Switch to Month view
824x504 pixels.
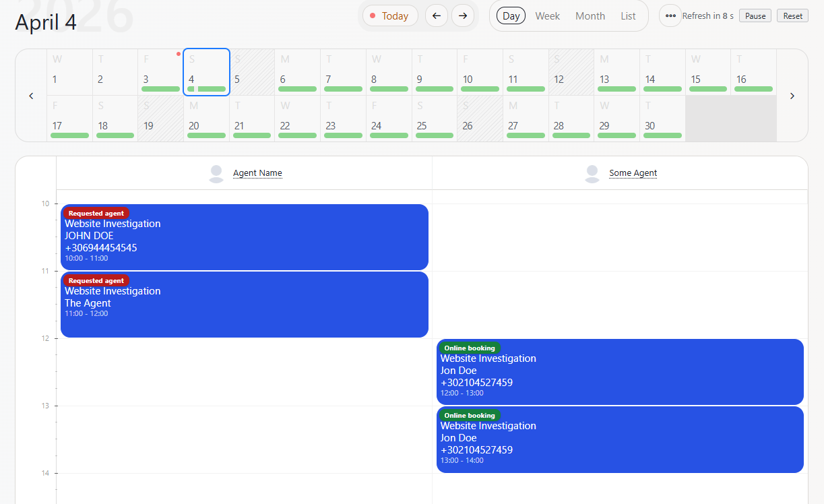(x=590, y=15)
